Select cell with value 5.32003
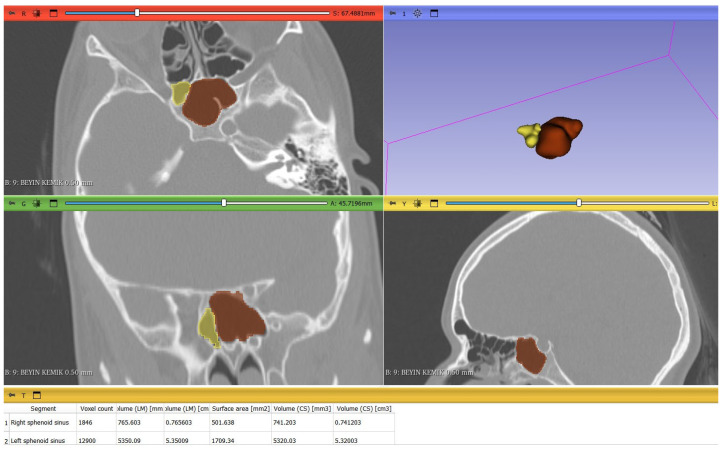This screenshot has height=449, width=723. [x=364, y=440]
